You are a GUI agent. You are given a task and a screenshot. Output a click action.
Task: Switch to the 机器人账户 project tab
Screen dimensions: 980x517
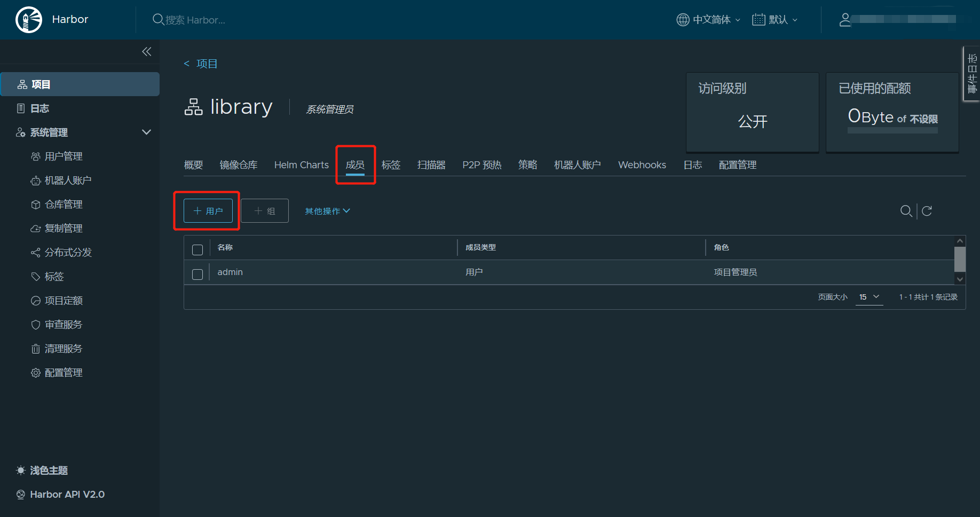[x=578, y=165]
